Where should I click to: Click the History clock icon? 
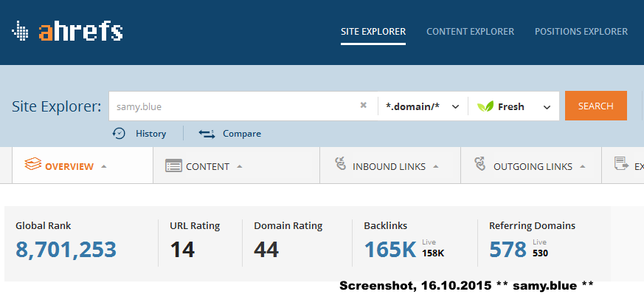coord(119,133)
